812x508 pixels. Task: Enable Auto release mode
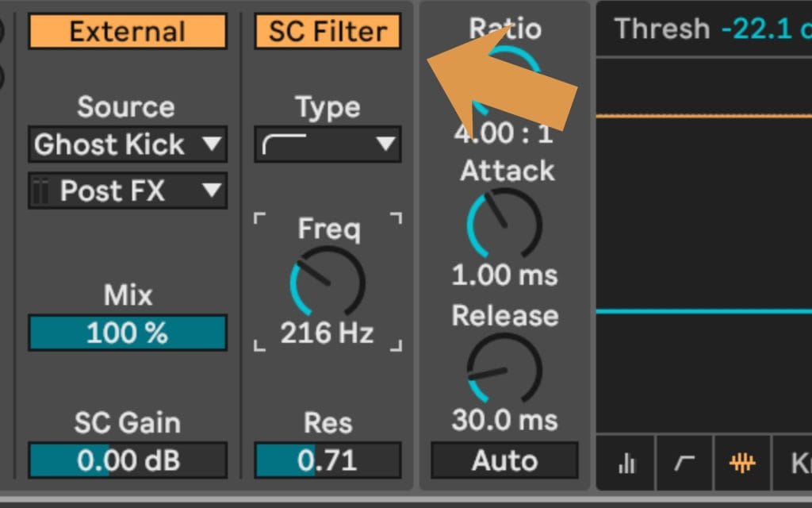(x=504, y=461)
